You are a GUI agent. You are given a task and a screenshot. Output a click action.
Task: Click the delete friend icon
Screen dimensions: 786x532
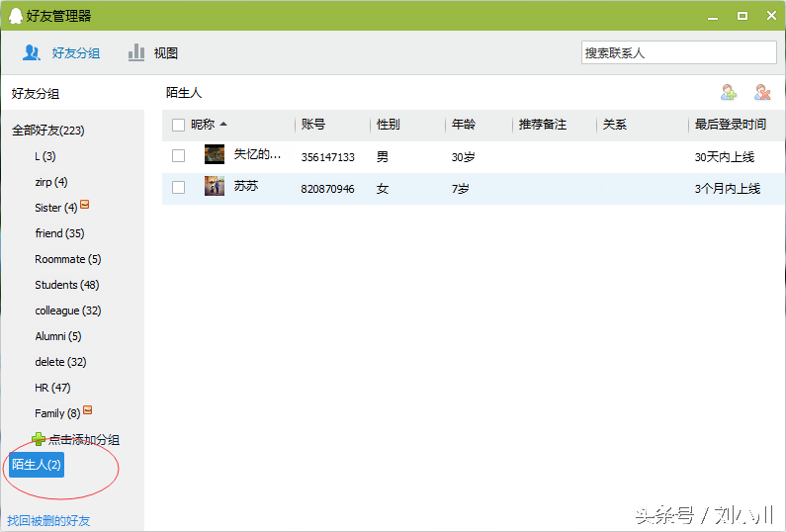click(762, 93)
